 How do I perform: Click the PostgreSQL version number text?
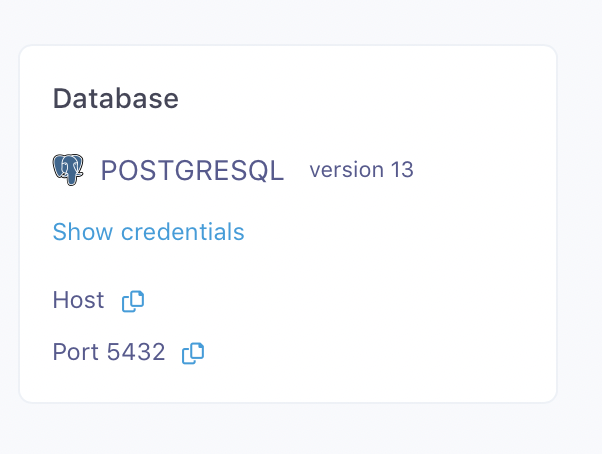coord(402,170)
